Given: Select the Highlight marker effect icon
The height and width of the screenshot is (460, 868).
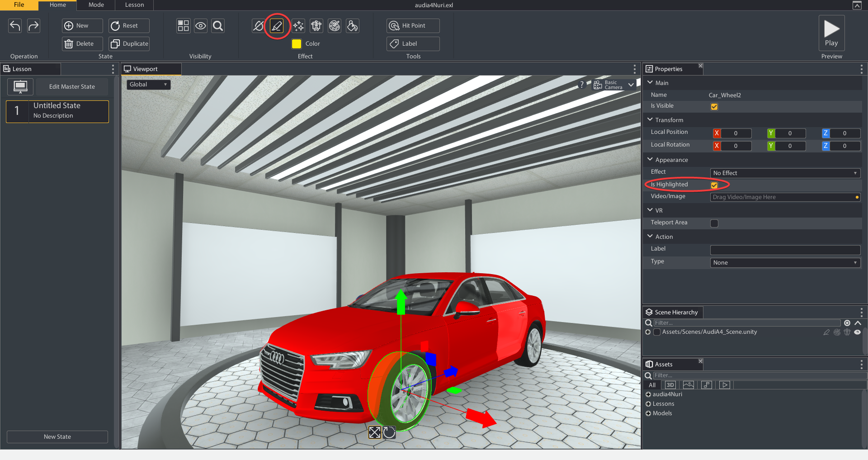Looking at the screenshot, I should [x=277, y=26].
